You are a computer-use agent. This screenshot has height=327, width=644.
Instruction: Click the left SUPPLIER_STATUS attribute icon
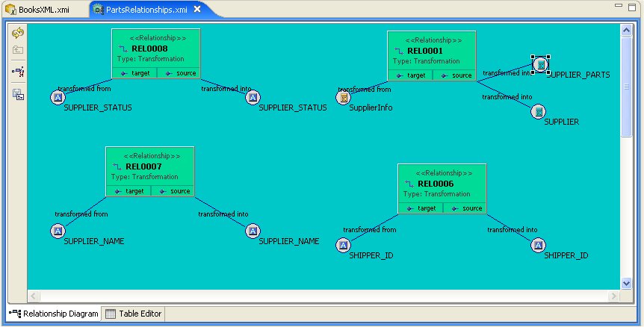[58, 98]
